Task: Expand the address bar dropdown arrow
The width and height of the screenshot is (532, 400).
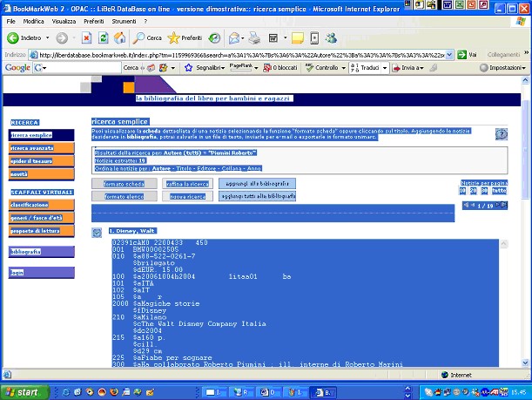Action: point(449,55)
